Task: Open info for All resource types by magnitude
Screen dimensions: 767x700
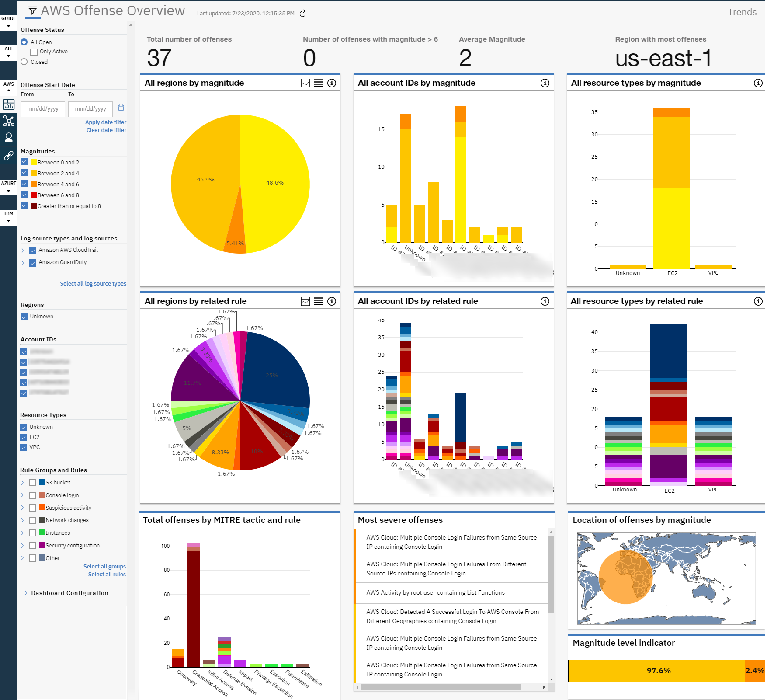Action: 758,83
